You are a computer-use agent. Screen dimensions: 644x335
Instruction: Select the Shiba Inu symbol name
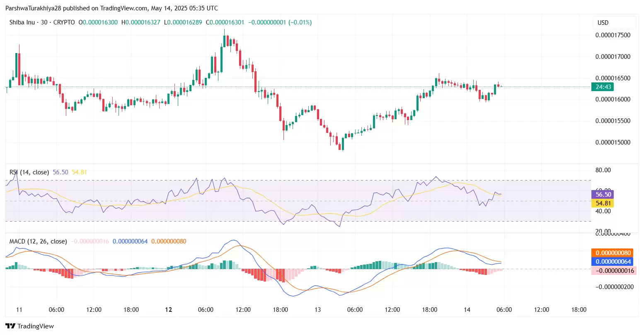point(22,22)
